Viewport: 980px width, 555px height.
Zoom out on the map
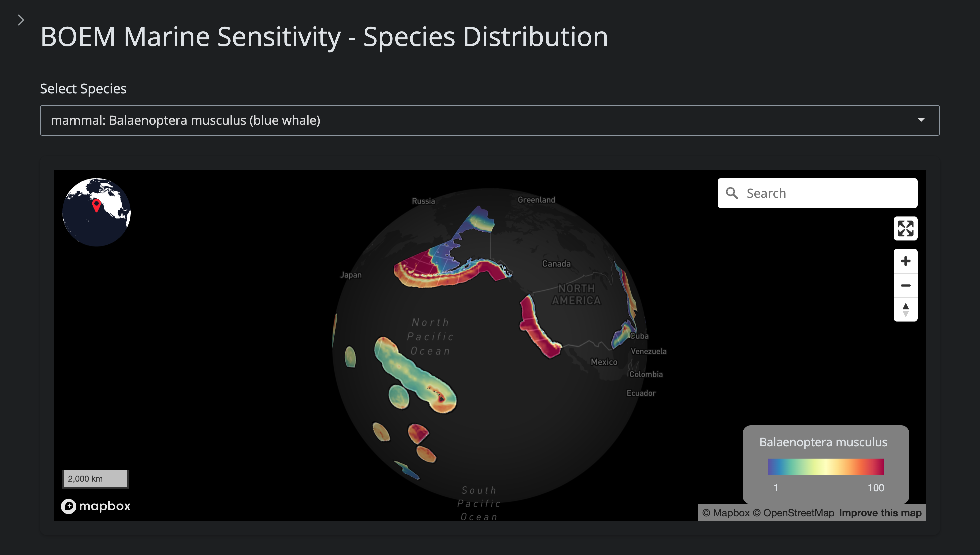[x=905, y=286]
